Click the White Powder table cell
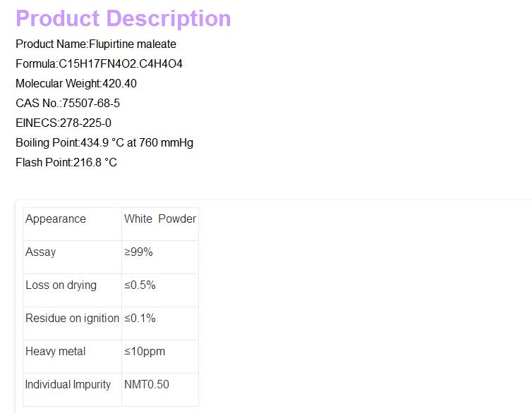The image size is (532, 413). click(x=160, y=218)
